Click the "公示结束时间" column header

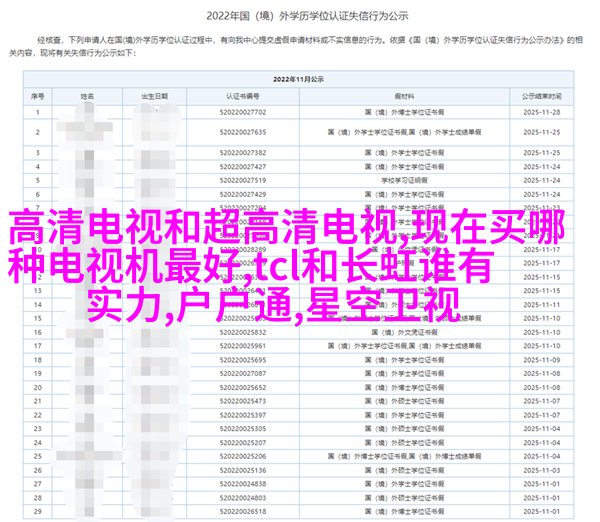pyautogui.click(x=542, y=96)
